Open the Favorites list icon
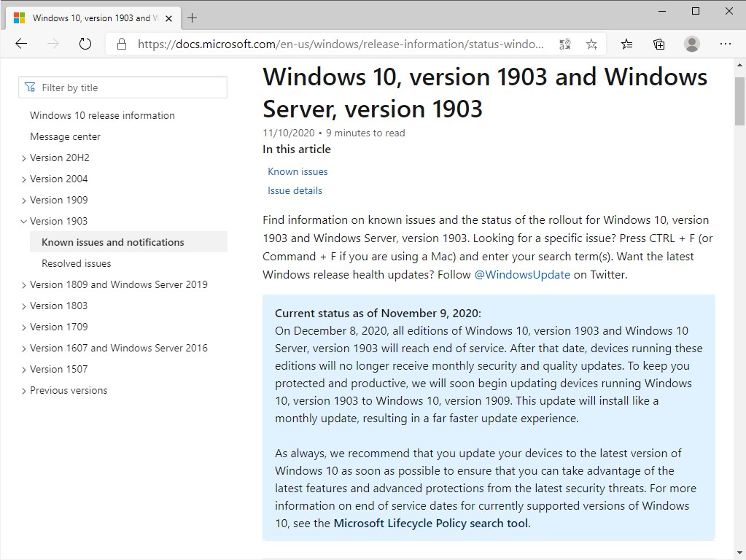The image size is (746, 560). pyautogui.click(x=626, y=44)
